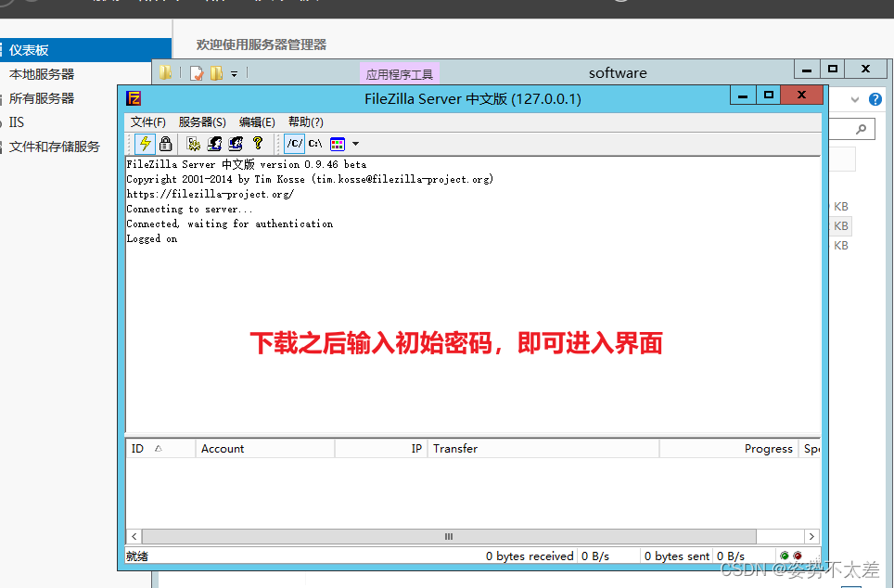Select the /C/ server path display icon

(295, 144)
